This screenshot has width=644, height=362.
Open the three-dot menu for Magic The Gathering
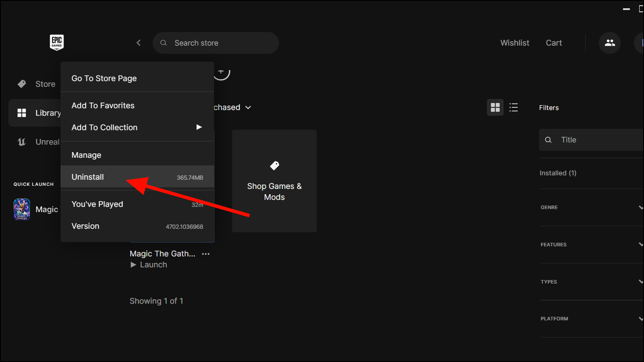[206, 254]
